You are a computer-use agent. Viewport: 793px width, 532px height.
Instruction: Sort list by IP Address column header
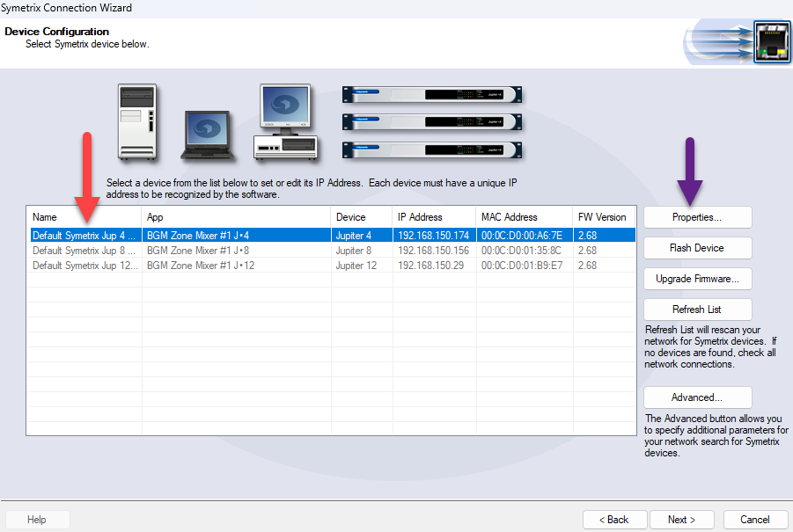(x=433, y=217)
